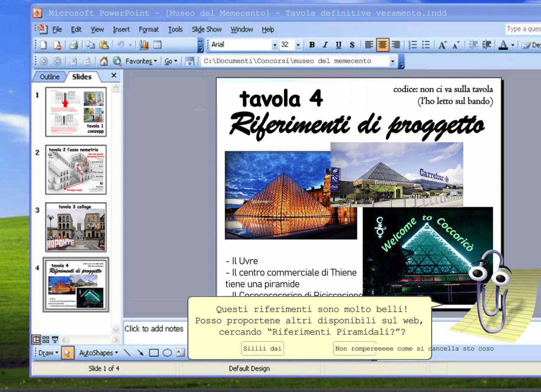The width and height of the screenshot is (541, 392).
Task: Switch to Slide Sorter view icon
Action: 46,340
